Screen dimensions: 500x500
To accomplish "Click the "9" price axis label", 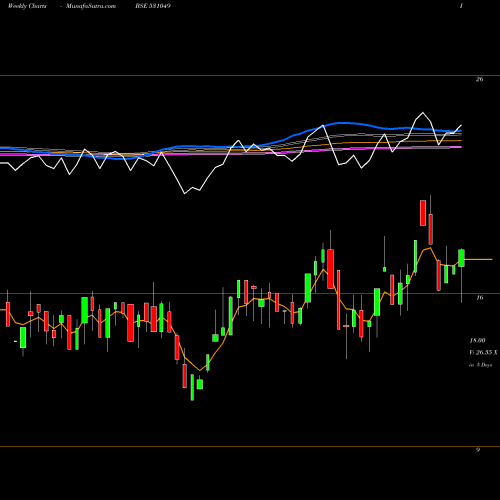I will coord(478,450).
